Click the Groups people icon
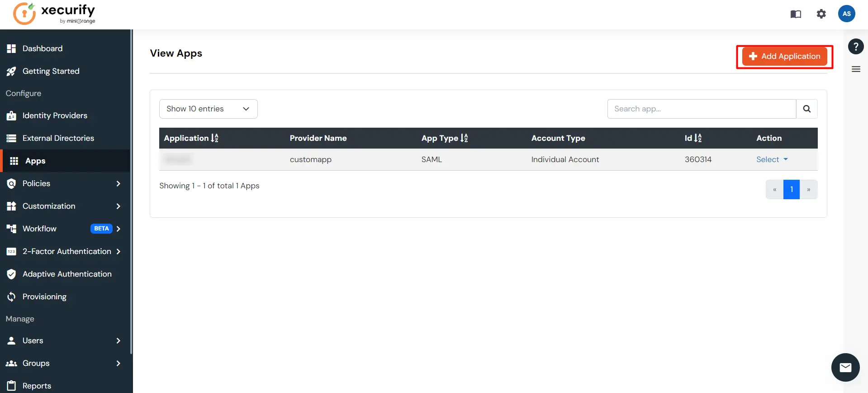The image size is (868, 393). point(11,363)
